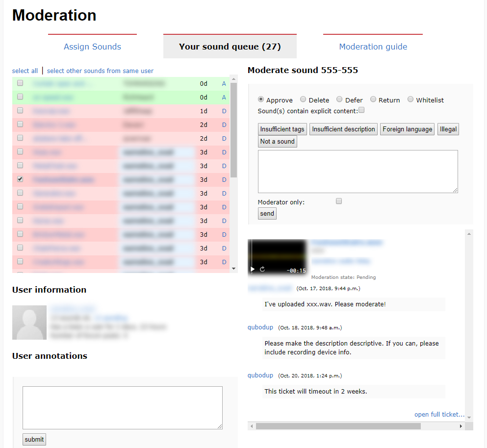Toggle the Moderator only checkbox
Viewport: 487px width, 448px height.
338,200
